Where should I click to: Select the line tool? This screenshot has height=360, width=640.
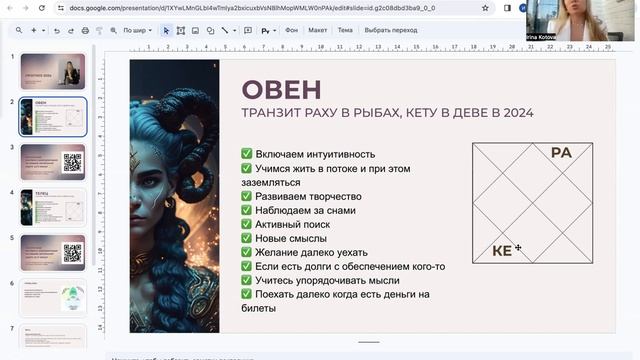pyautogui.click(x=225, y=30)
